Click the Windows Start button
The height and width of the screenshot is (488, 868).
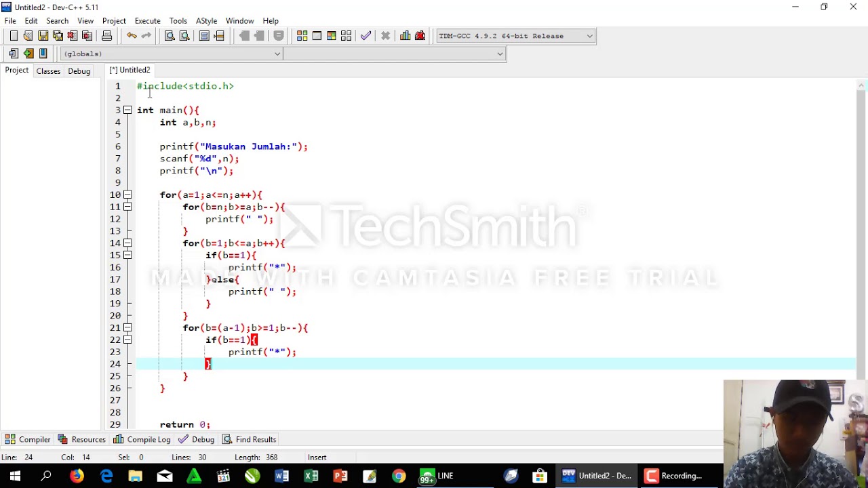(x=15, y=476)
